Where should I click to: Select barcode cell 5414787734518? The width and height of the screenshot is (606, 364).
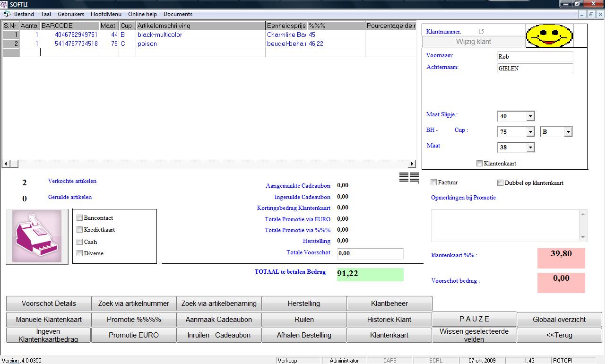(x=69, y=44)
